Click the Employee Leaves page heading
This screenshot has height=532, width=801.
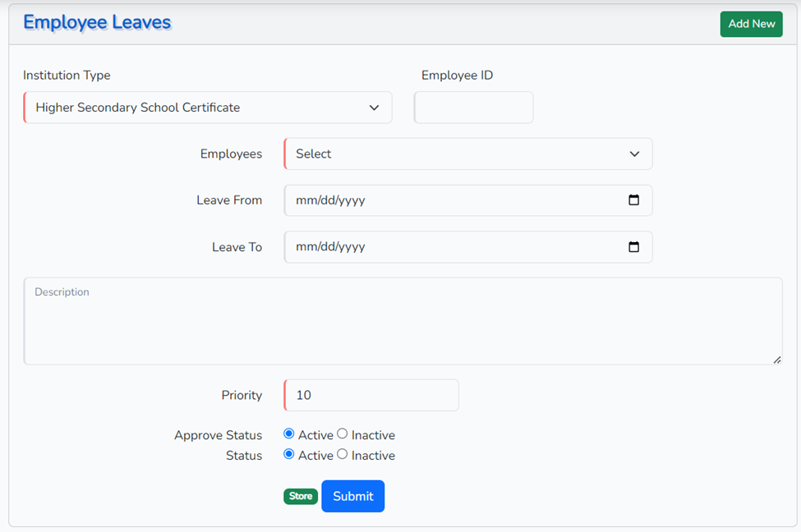[97, 23]
